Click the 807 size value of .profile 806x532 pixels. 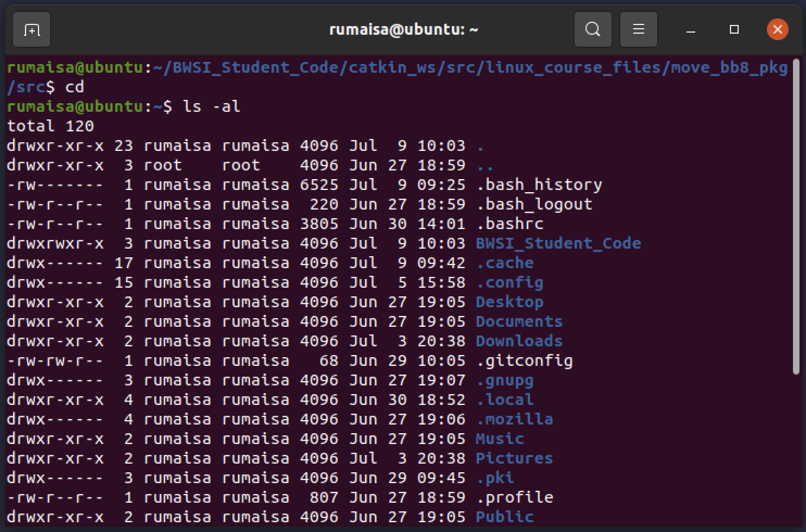324,497
